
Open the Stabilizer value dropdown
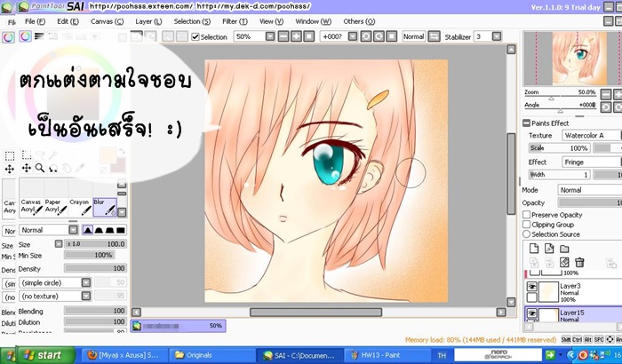[x=497, y=36]
